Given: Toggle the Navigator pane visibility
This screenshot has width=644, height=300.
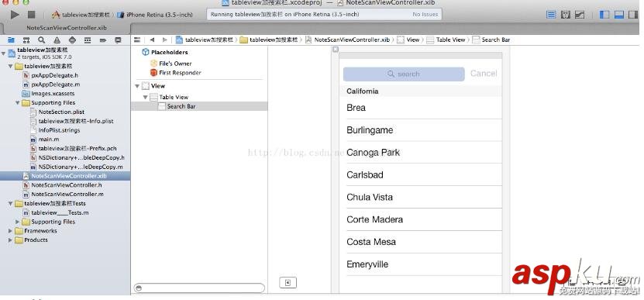Looking at the screenshot, I should pos(604,15).
